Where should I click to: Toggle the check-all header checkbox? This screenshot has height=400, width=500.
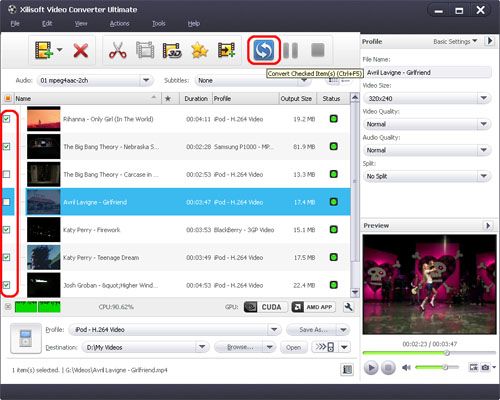[x=7, y=98]
